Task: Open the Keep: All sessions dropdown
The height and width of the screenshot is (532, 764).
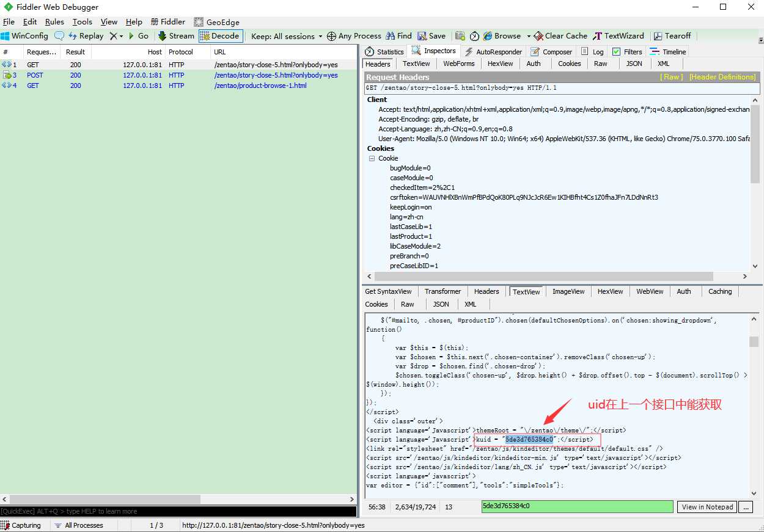Action: [287, 36]
